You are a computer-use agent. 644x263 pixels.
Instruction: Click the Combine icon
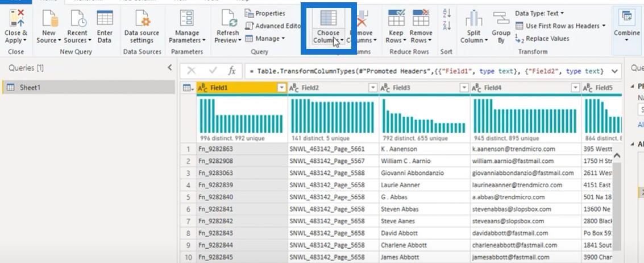click(x=627, y=18)
